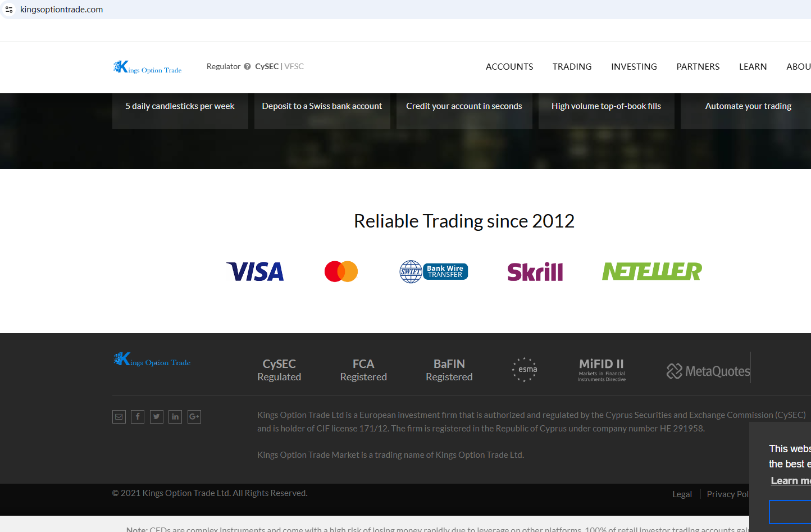
Task: Click the SWIFT Bank Wire Transfer logo
Action: (x=434, y=272)
